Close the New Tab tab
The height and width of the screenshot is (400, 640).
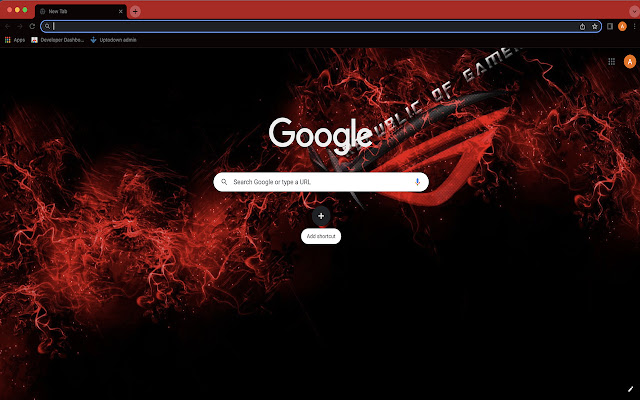(x=120, y=11)
